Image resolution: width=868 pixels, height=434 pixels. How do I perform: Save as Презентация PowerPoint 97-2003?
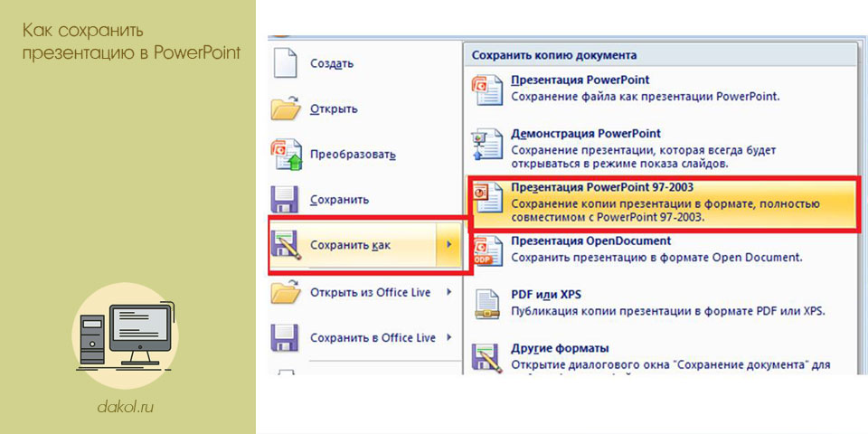pyautogui.click(x=664, y=203)
